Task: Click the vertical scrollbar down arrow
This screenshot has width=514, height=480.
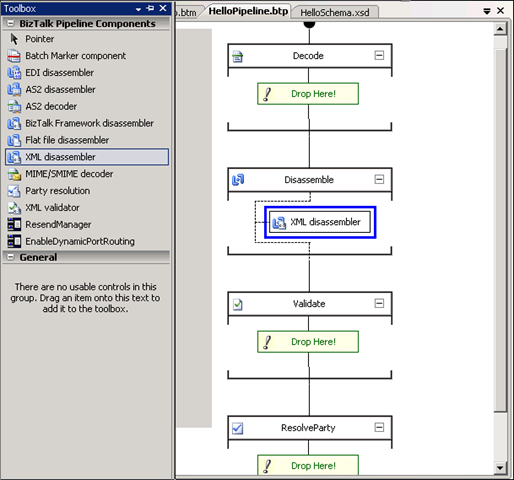Action: pyautogui.click(x=500, y=468)
